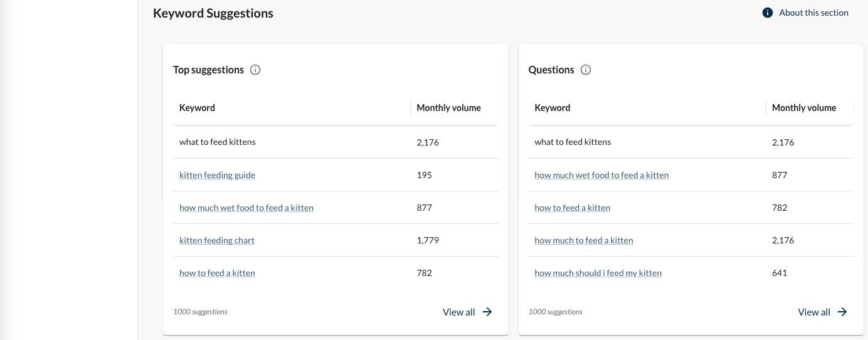868x340 pixels.
Task: Select kitten feeding chart keyword link
Action: pos(216,240)
